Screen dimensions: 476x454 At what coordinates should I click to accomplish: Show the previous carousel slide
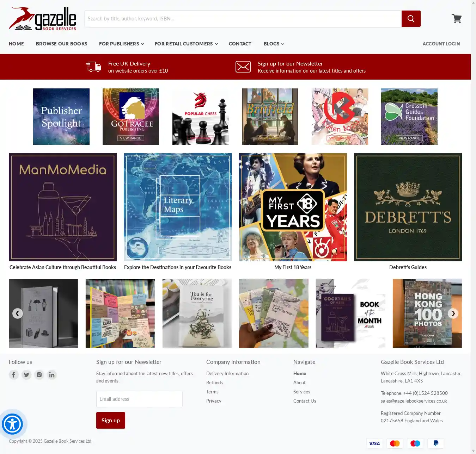click(17, 313)
